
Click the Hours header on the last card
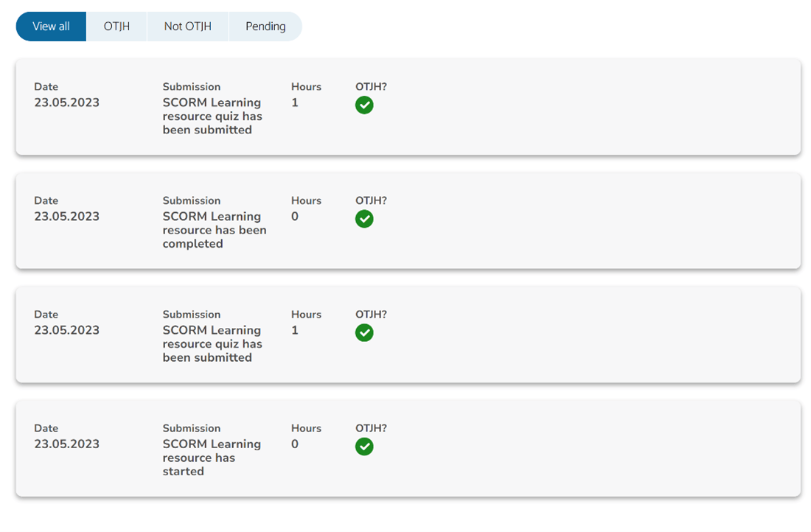coord(306,427)
